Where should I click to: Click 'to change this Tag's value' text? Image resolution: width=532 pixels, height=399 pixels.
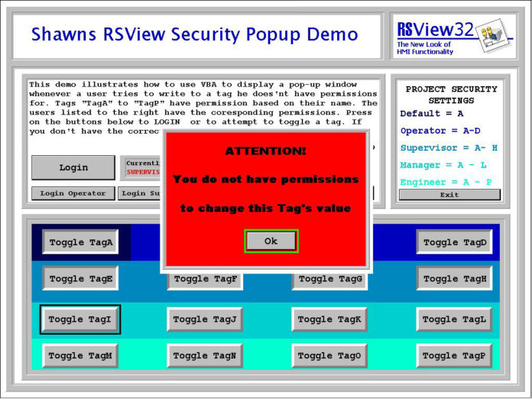[x=265, y=208]
